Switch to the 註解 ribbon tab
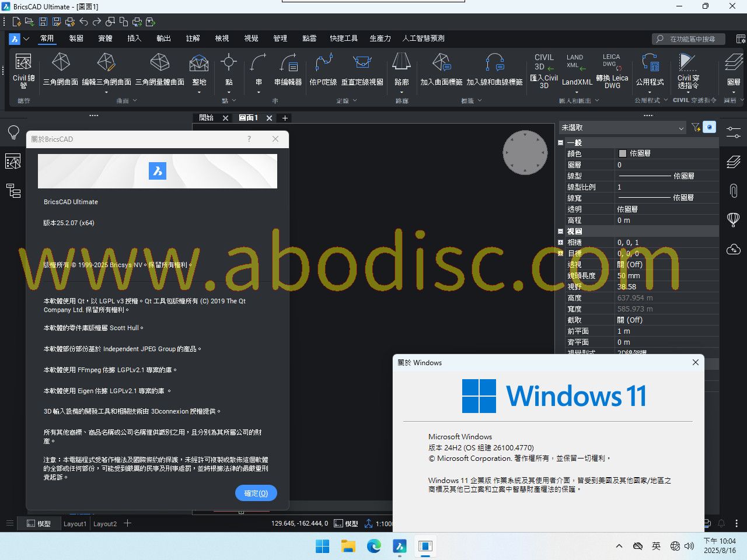747x560 pixels. pos(193,38)
